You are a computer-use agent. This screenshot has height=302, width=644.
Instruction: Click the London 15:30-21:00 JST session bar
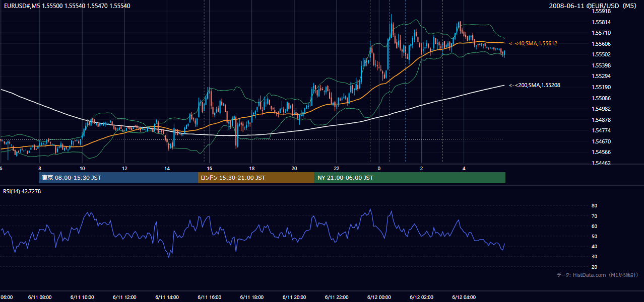(256, 178)
